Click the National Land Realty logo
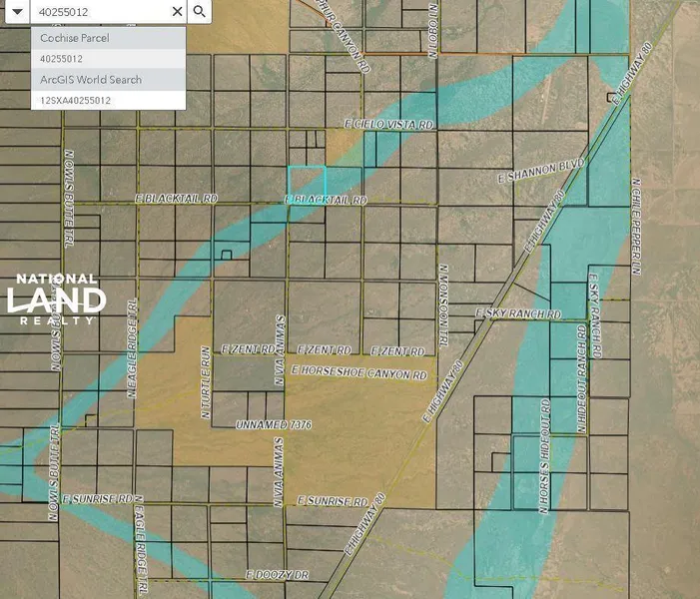700x599 pixels. click(56, 299)
